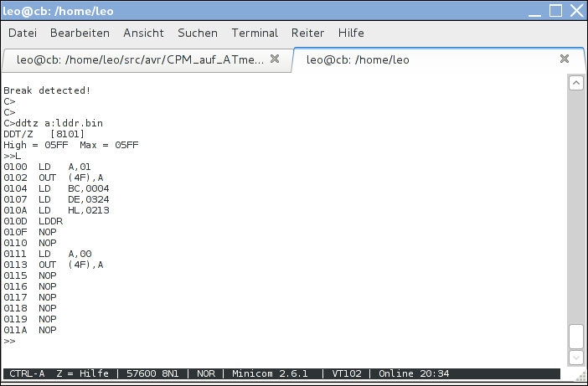Click the vertical scrollbar thumb
588x386 pixels.
click(576, 337)
